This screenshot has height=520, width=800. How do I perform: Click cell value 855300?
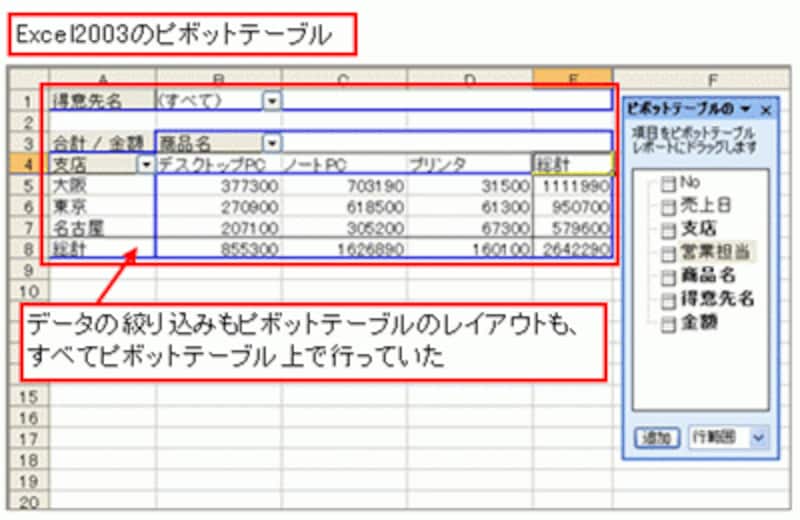coord(218,249)
